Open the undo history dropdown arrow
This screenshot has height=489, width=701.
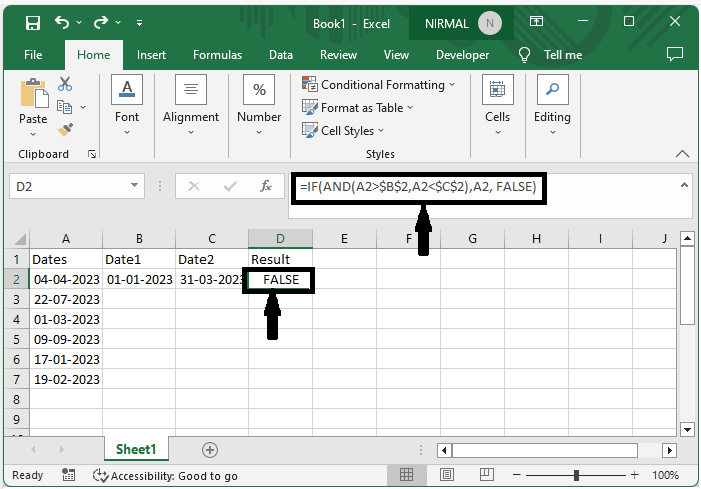pyautogui.click(x=79, y=22)
